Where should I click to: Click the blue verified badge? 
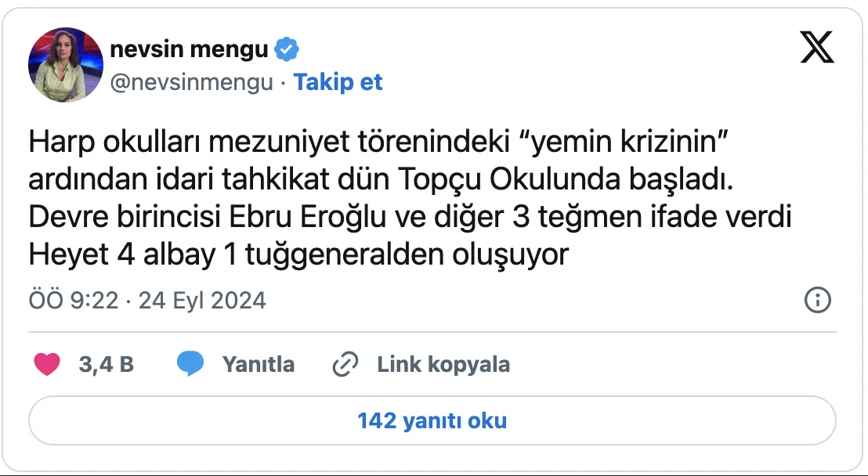[287, 50]
